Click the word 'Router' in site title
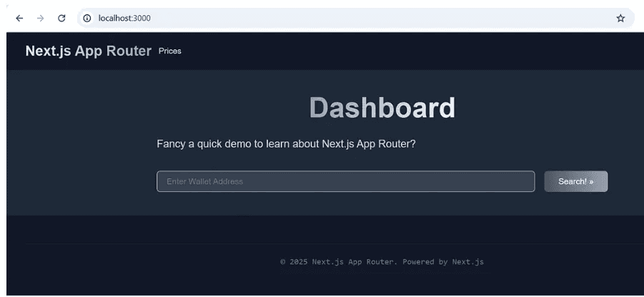Viewport: 644px width, 297px height. click(x=129, y=51)
